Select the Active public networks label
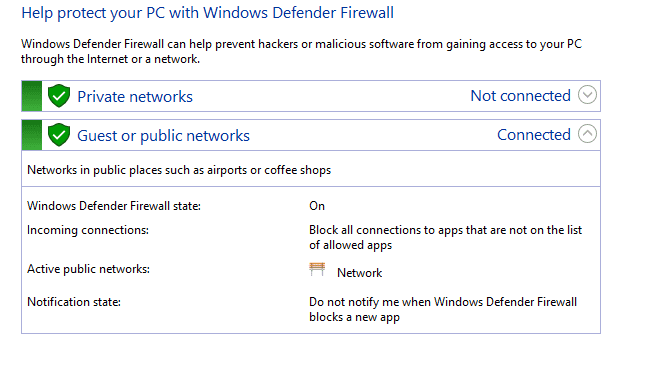Viewport: 670px width, 388px height. [88, 269]
